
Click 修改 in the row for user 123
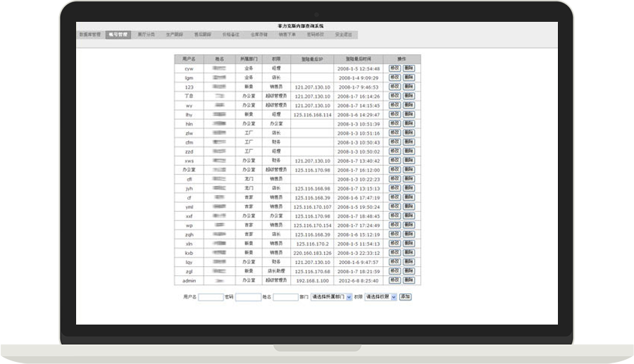pos(394,87)
